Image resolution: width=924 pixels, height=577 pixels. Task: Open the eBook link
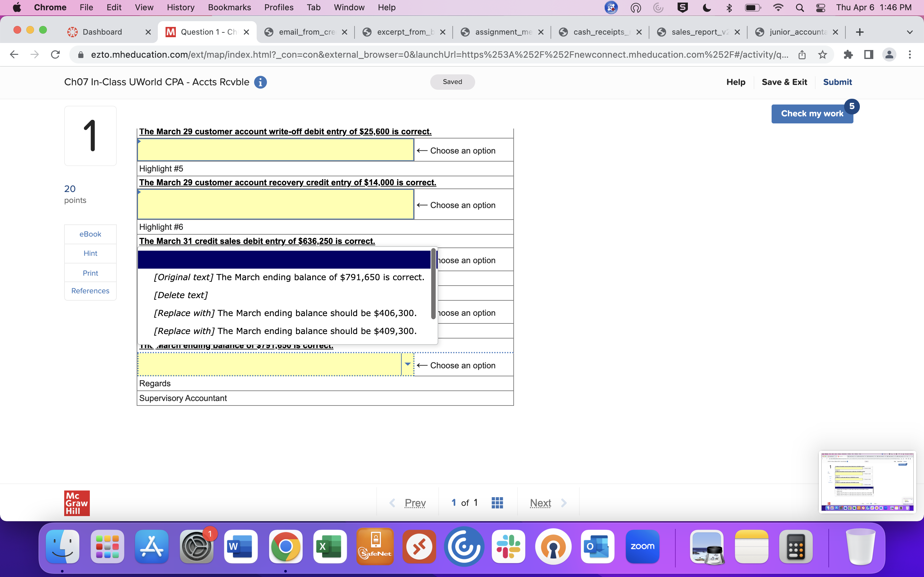point(90,234)
